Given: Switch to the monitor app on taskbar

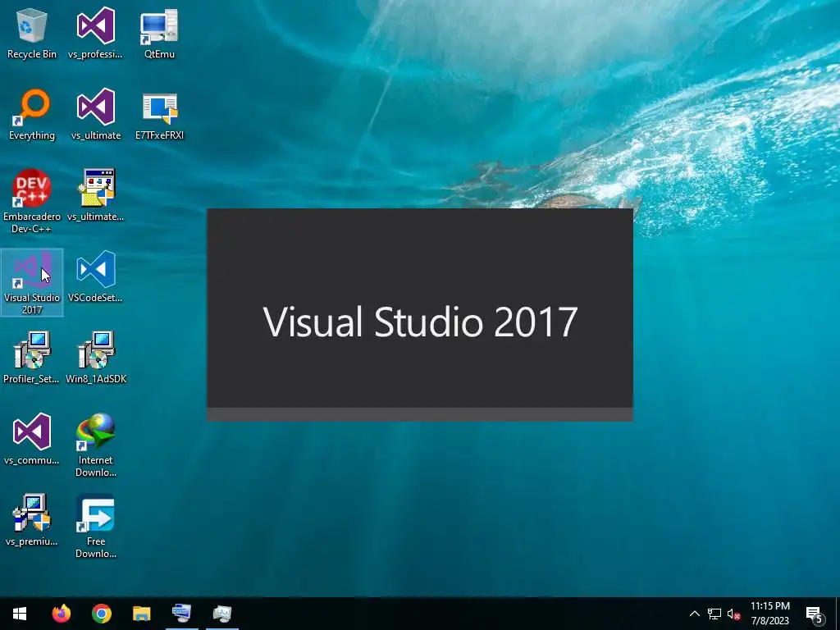Looking at the screenshot, I should click(221, 614).
